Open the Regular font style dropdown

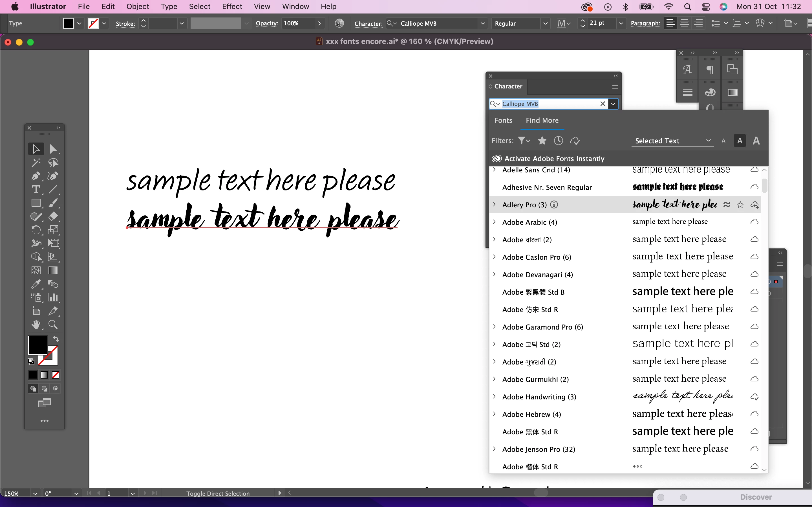(x=545, y=23)
